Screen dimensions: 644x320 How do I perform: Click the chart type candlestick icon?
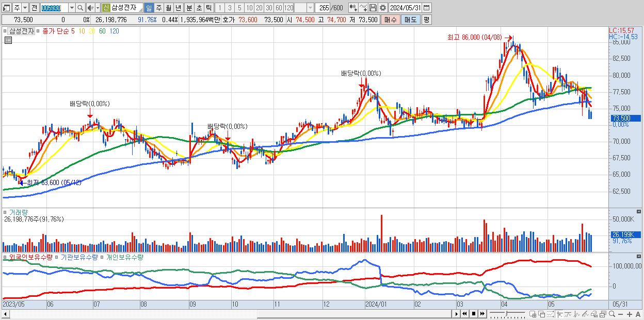click(x=353, y=8)
